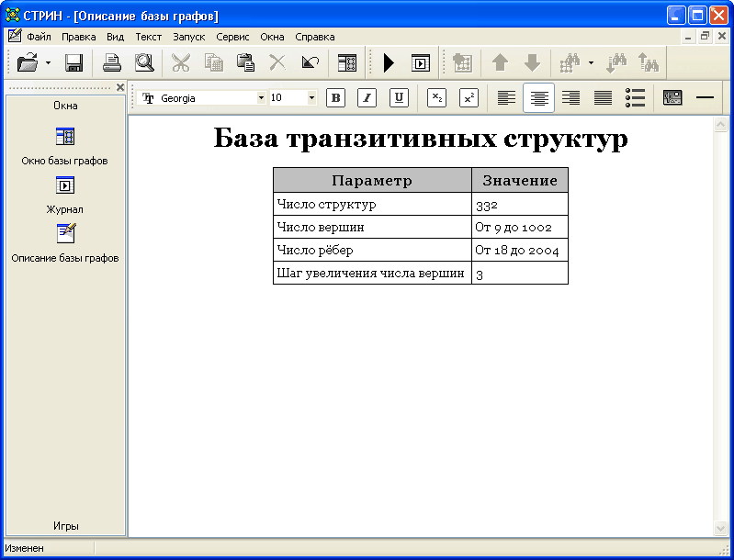The height and width of the screenshot is (560, 734).
Task: Click Find Next binoculars down icon
Action: click(x=616, y=62)
